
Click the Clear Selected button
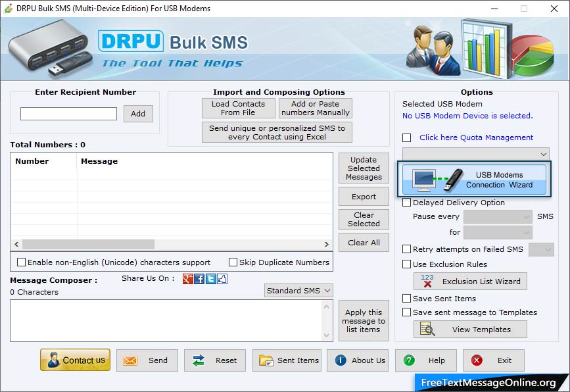[x=364, y=219]
